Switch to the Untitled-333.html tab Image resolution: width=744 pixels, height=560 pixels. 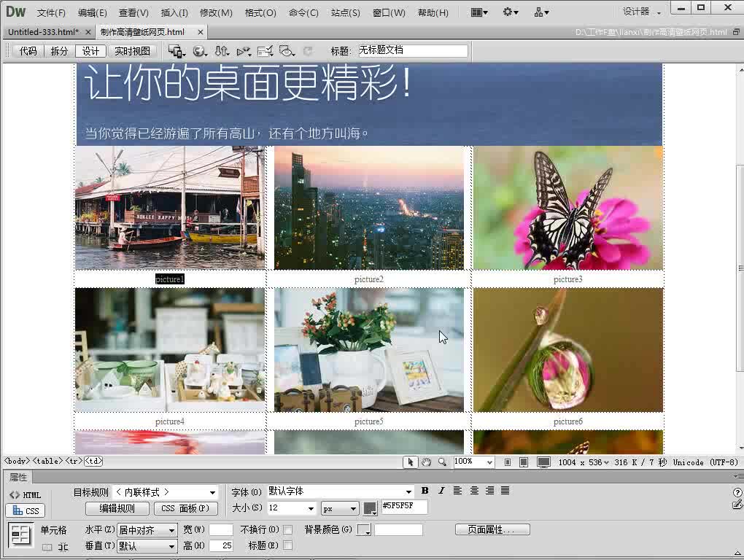[43, 32]
